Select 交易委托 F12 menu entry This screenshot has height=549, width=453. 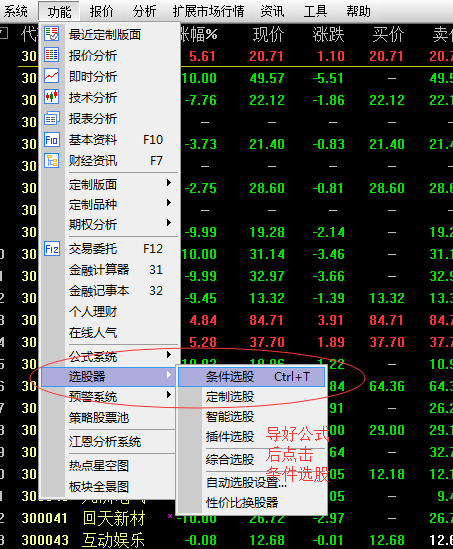point(110,249)
